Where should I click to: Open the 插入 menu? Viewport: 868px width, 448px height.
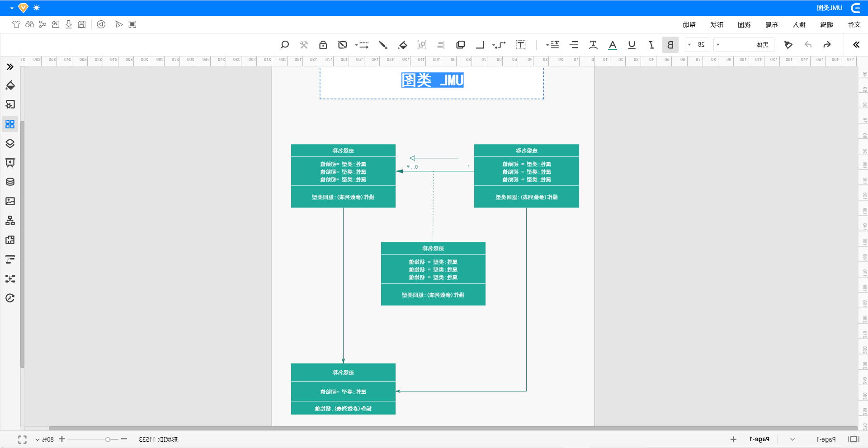[x=799, y=24]
